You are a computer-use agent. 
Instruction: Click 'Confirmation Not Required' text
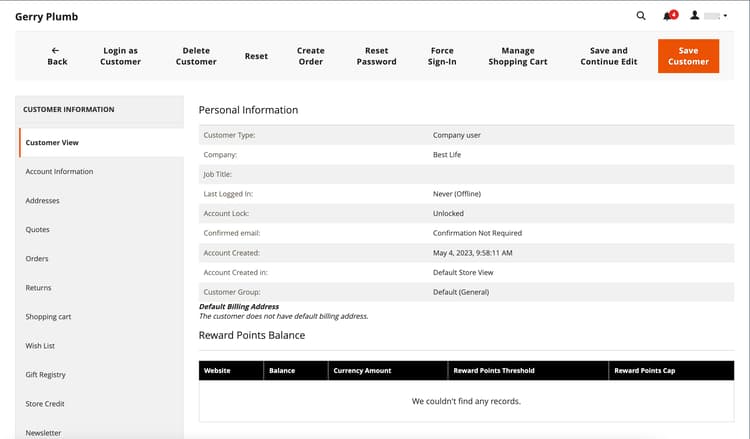pyautogui.click(x=477, y=233)
